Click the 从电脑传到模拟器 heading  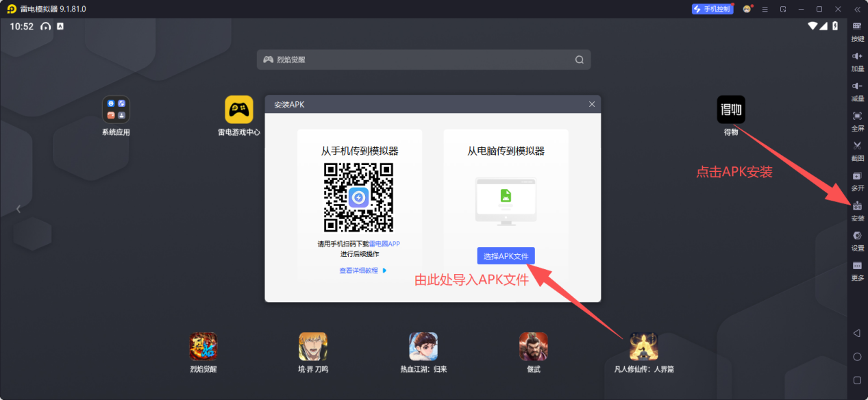[x=506, y=151]
